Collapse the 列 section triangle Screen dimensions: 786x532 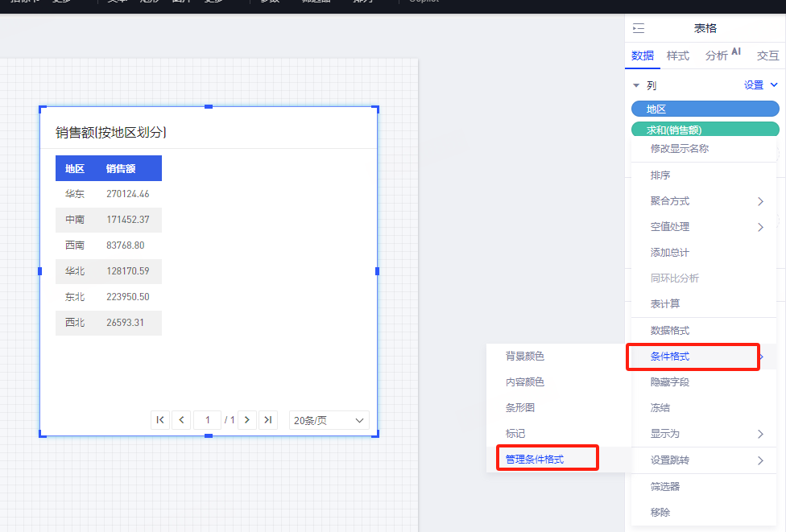(x=636, y=85)
